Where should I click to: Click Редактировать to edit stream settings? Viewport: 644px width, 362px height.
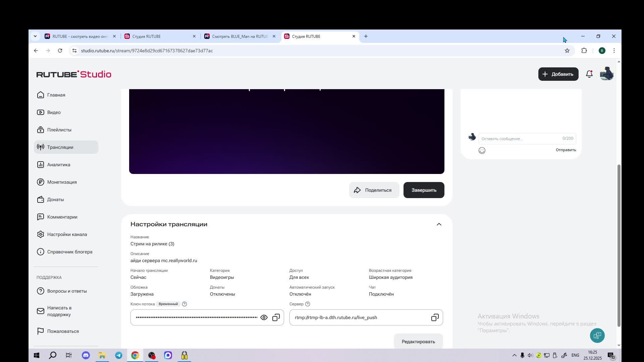point(418,342)
